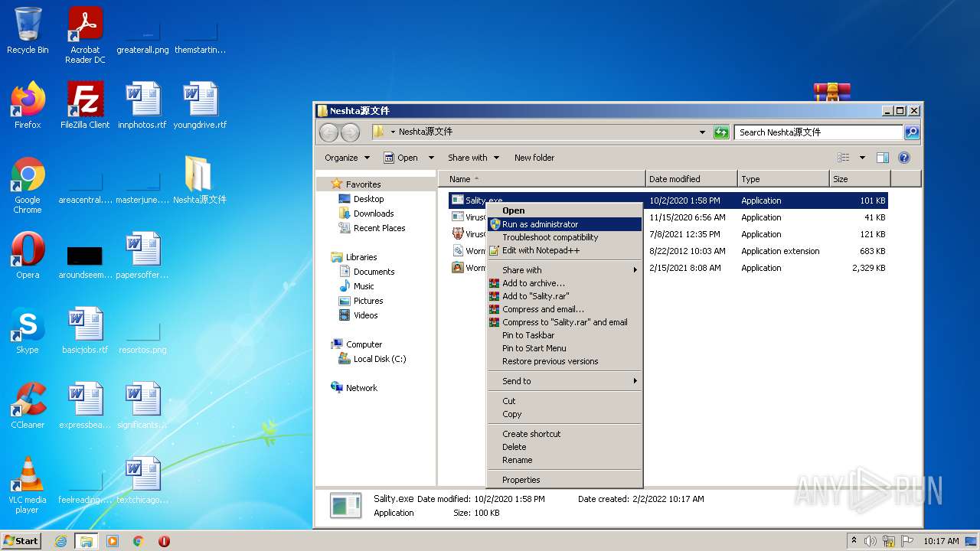Select Create shortcut option
980x551 pixels.
(564, 434)
